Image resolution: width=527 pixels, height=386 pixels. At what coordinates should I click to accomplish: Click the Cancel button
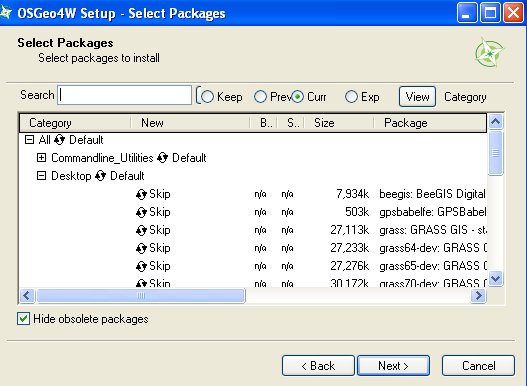coord(478,365)
